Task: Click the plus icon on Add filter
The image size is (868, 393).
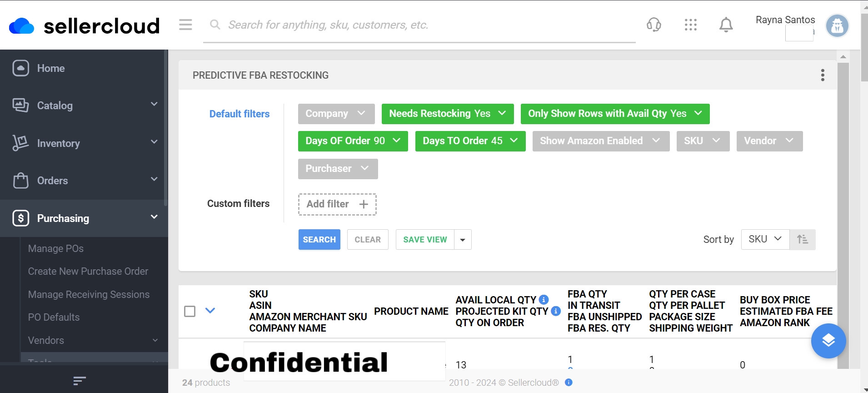Action: pos(364,204)
